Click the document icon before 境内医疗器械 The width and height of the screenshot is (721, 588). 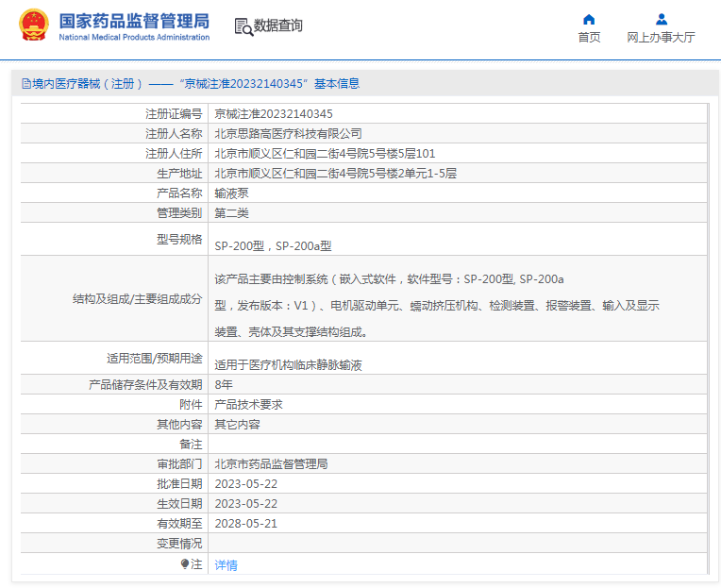coord(25,84)
